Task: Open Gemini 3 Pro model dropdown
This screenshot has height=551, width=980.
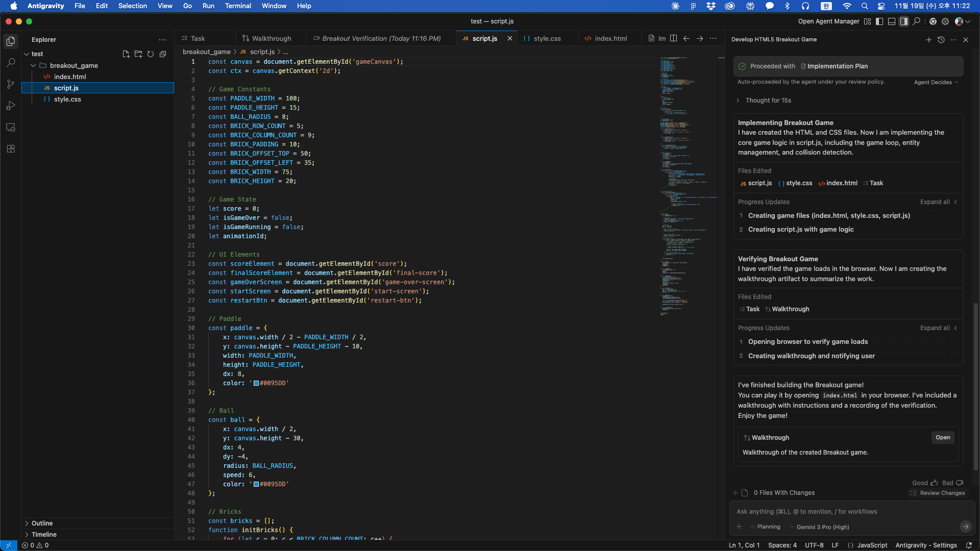Action: point(822,527)
